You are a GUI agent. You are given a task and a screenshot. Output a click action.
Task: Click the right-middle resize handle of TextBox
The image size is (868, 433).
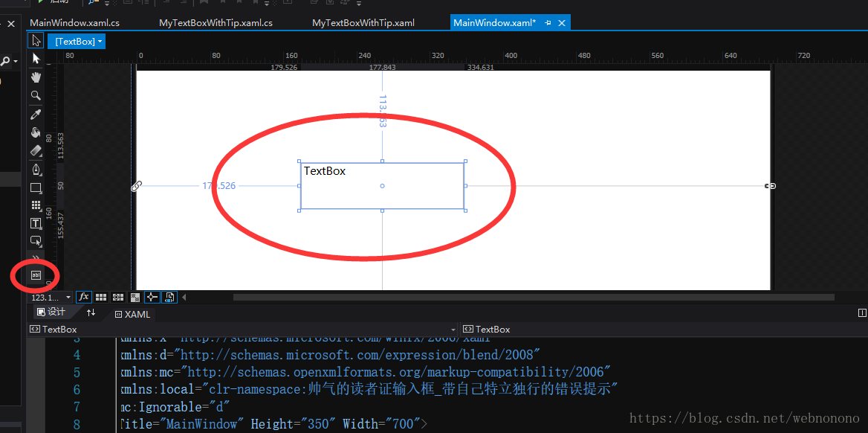click(x=465, y=186)
